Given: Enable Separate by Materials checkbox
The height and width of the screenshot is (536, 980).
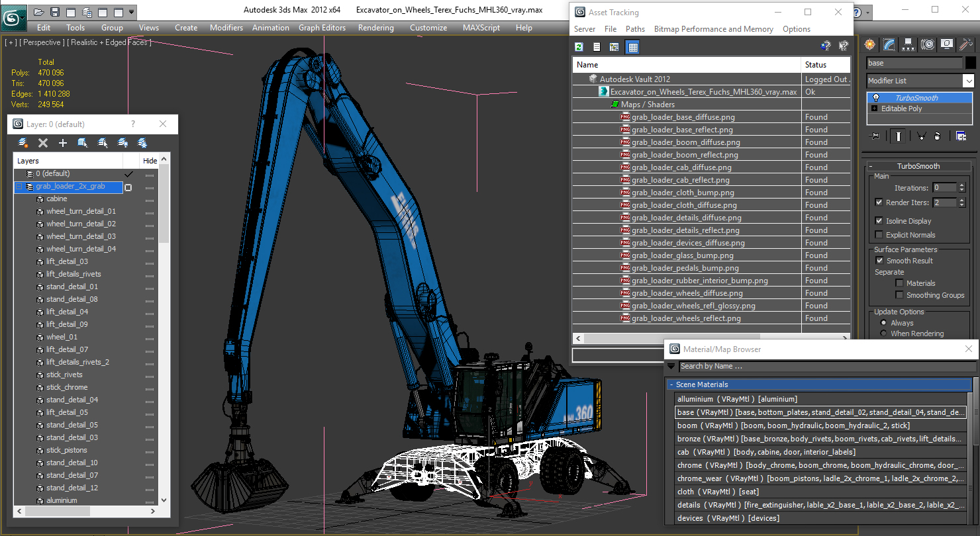Looking at the screenshot, I should [899, 283].
